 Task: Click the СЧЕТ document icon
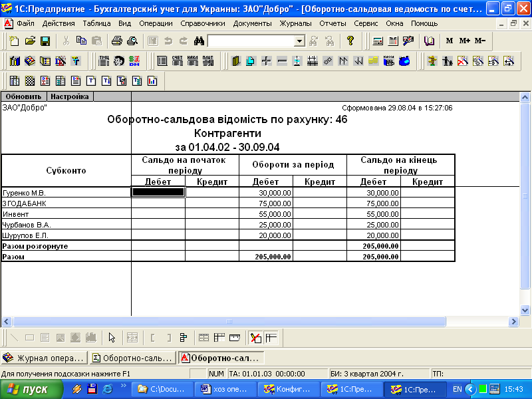tap(177, 61)
